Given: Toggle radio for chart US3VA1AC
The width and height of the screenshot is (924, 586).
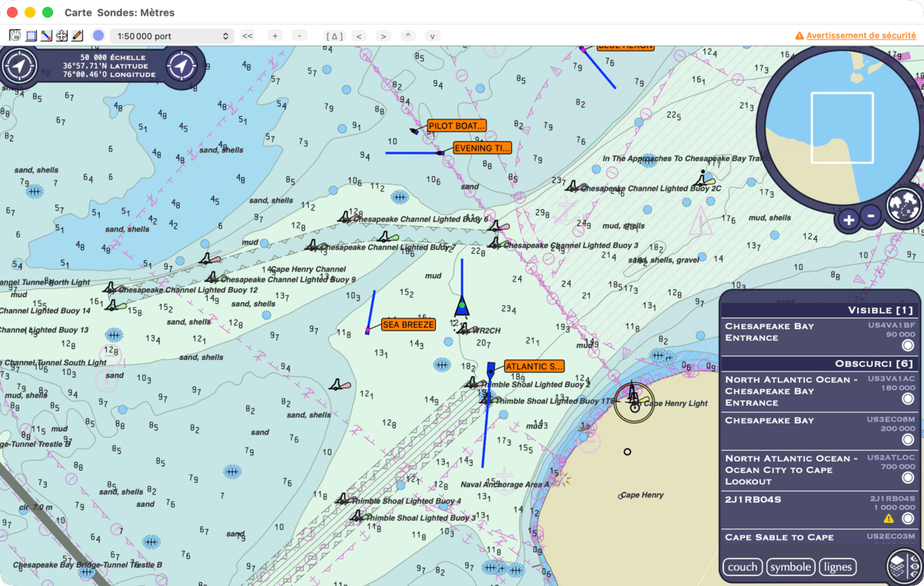Looking at the screenshot, I should coord(908,399).
